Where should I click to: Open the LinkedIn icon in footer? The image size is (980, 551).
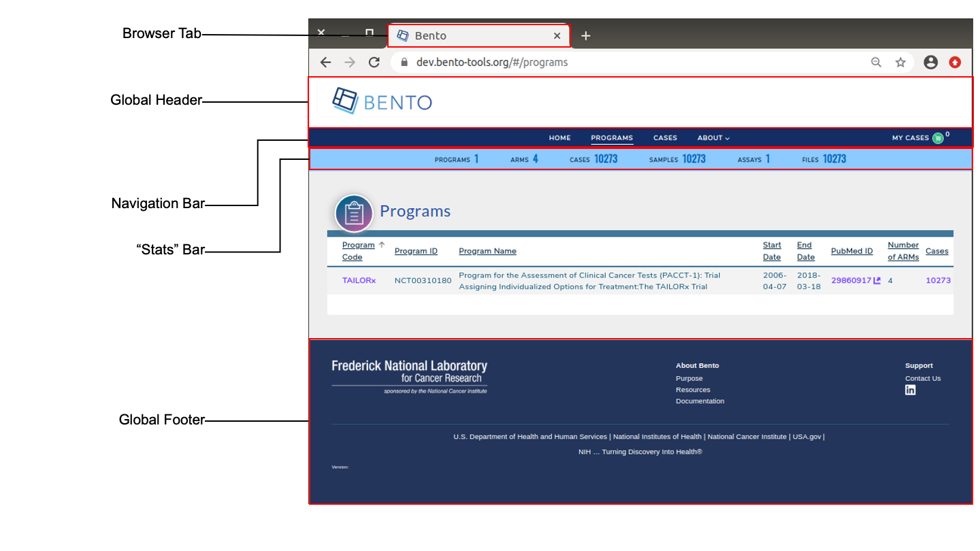pos(910,390)
